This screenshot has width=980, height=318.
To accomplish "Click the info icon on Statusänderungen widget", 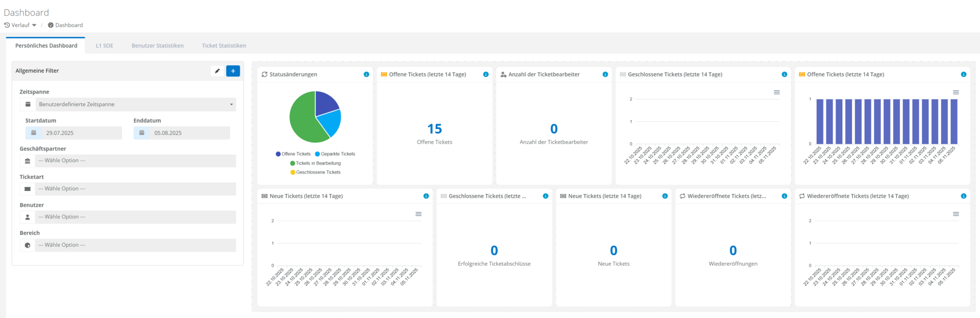I will coord(367,75).
